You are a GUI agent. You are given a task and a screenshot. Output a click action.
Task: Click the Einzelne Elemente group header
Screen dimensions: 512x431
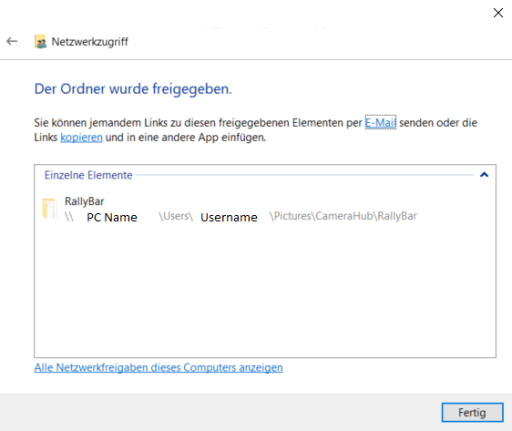(x=88, y=175)
